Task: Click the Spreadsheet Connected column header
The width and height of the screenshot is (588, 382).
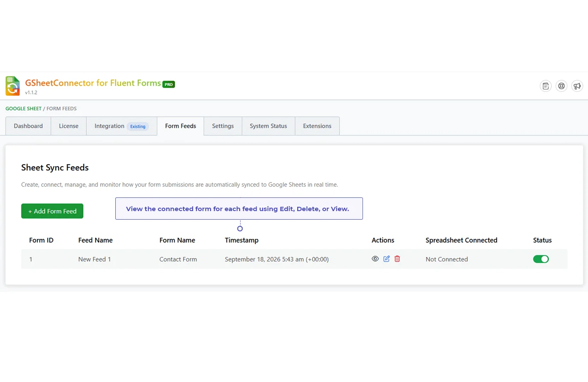Action: point(462,240)
